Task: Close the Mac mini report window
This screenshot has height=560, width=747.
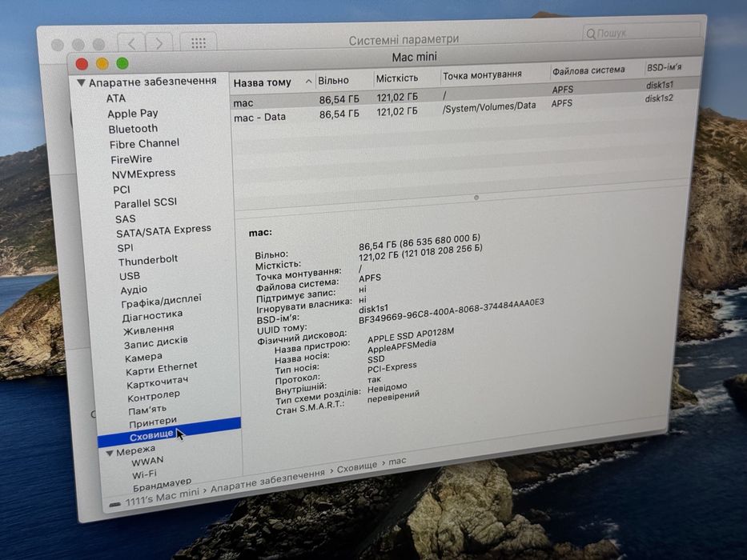Action: [82, 64]
